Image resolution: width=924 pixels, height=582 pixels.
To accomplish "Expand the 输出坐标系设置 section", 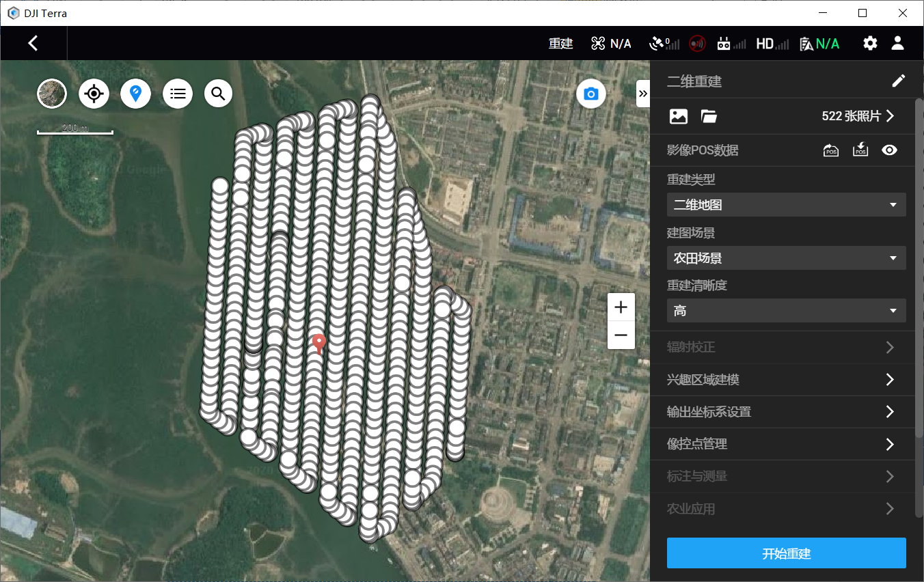I will pos(783,412).
